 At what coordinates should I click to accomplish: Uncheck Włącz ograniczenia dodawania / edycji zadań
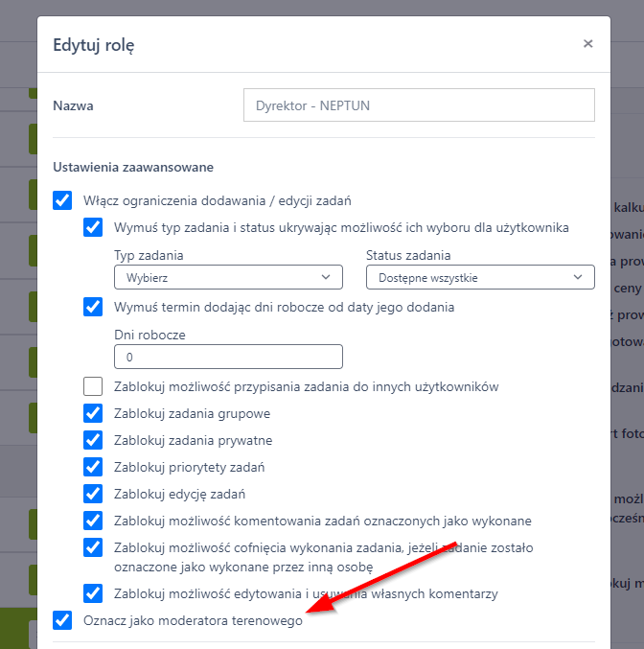point(63,200)
